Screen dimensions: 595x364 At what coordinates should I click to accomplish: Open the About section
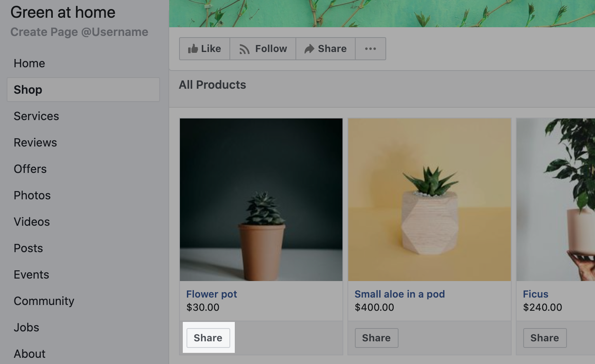pos(29,354)
